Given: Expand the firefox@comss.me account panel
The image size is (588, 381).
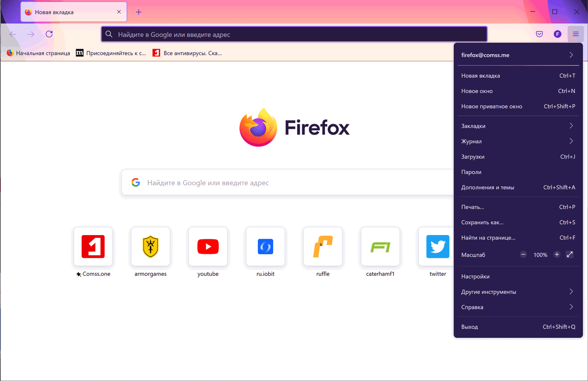Looking at the screenshot, I should click(x=518, y=55).
